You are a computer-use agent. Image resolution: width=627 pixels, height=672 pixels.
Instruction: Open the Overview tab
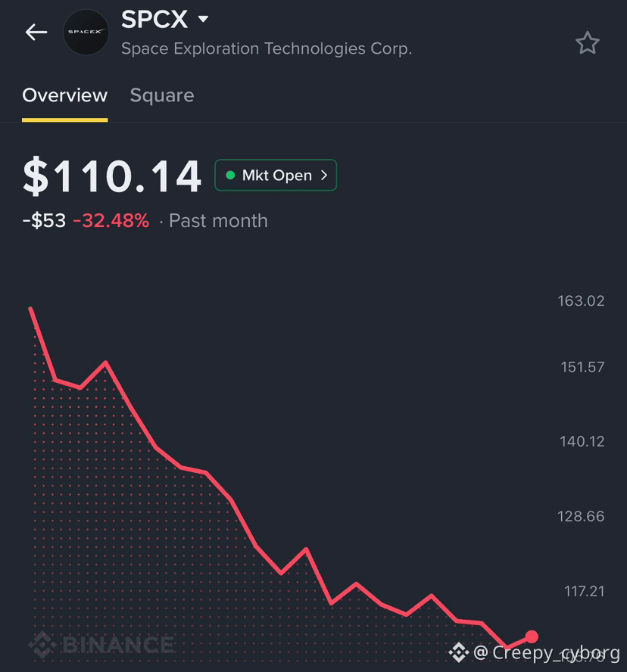65,95
